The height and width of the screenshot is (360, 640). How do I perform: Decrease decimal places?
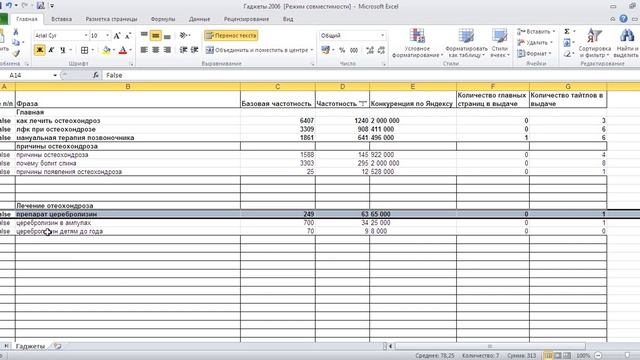coord(381,50)
